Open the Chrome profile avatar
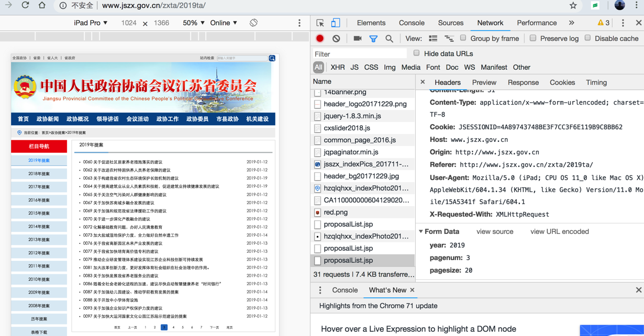644x336 pixels. [x=619, y=5]
